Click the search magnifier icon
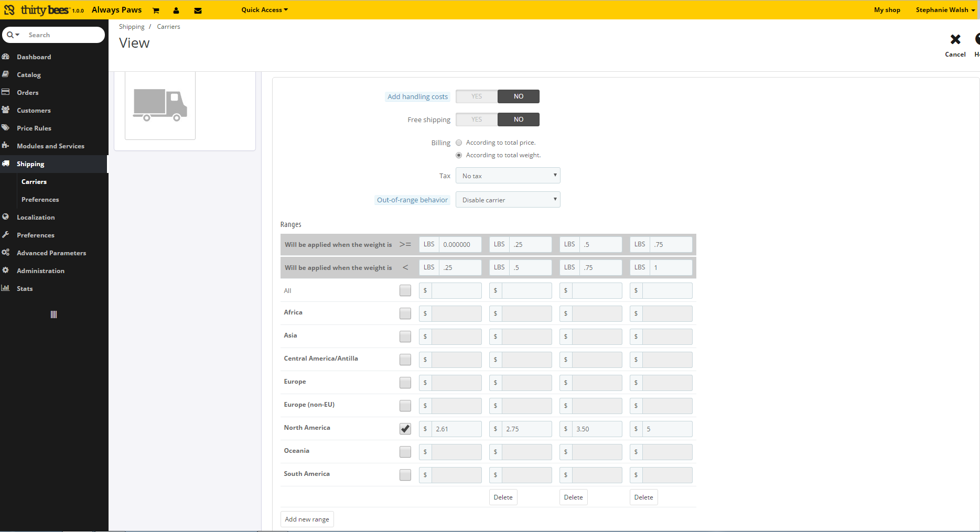980x532 pixels. click(10, 35)
